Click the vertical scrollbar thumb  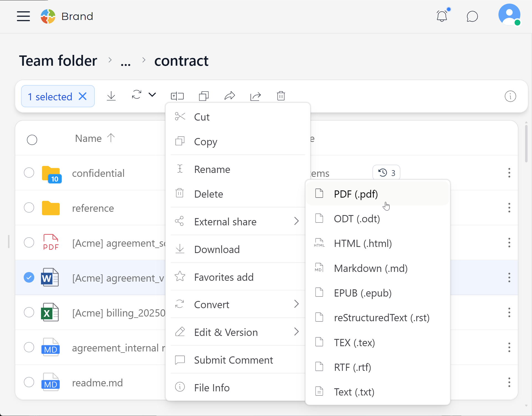coord(526,144)
